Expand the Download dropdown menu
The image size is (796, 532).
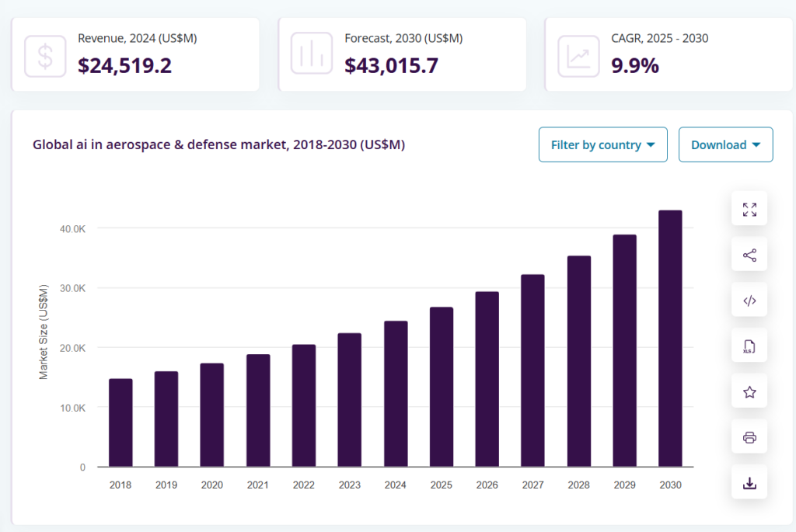[x=725, y=144]
